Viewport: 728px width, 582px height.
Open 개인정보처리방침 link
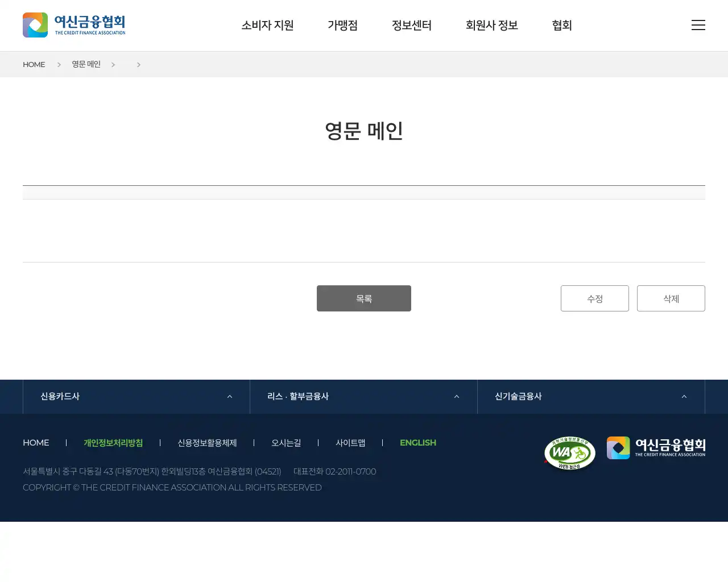113,443
